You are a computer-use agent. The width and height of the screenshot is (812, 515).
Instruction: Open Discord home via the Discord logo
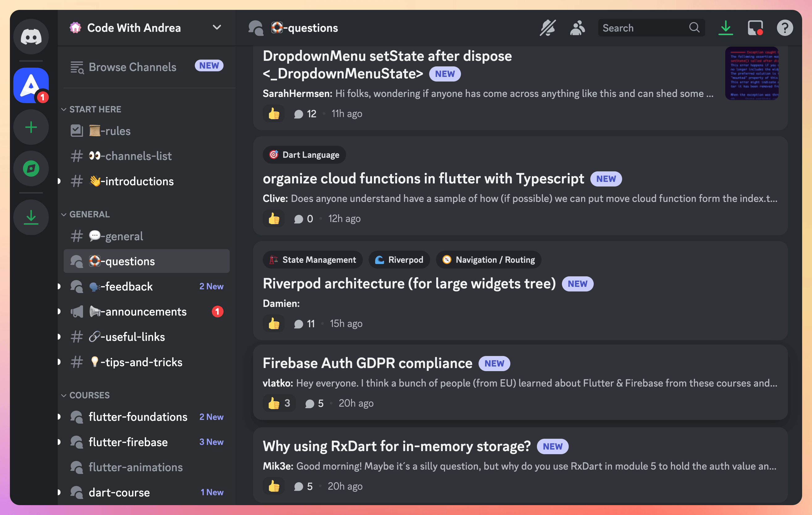[x=31, y=36]
